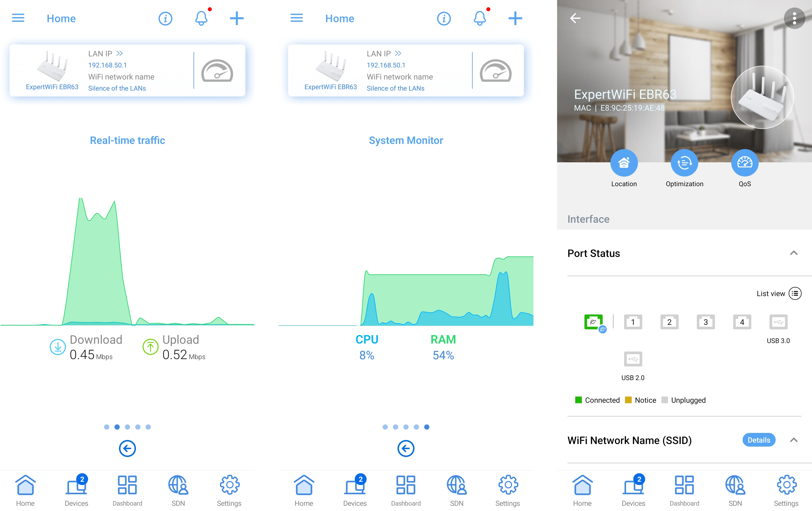Tap back arrow below System Monitor
Viewport: 812px width, 511px height.
(x=406, y=448)
